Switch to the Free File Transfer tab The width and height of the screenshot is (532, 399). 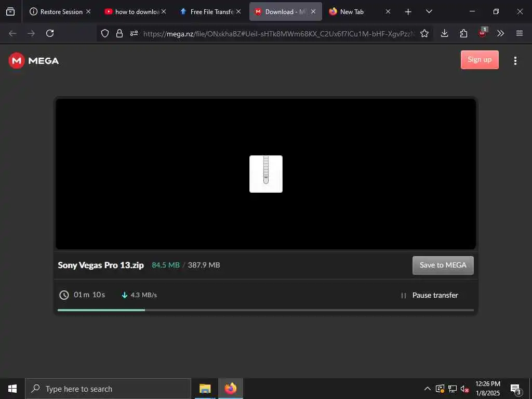[x=210, y=11]
